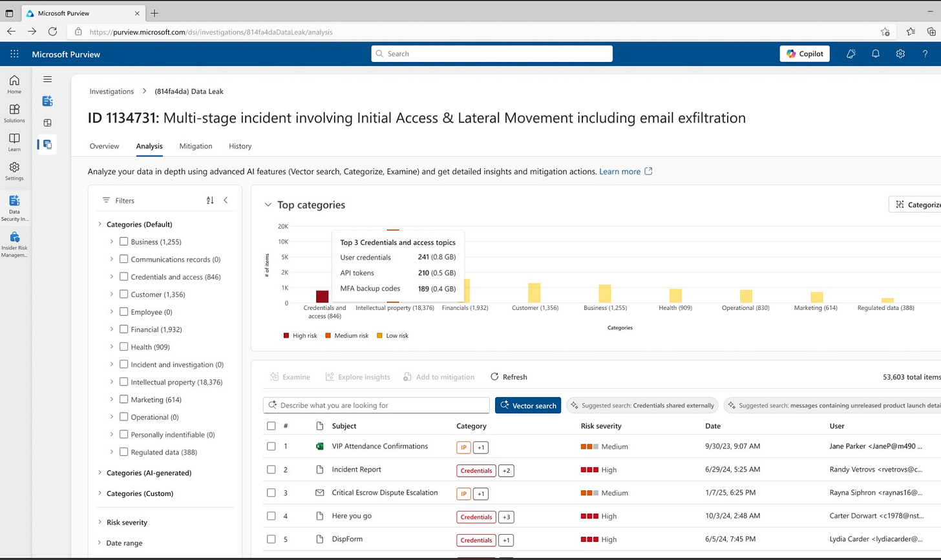Open new browser tab plus icon
This screenshot has height=560, width=941.
point(154,13)
